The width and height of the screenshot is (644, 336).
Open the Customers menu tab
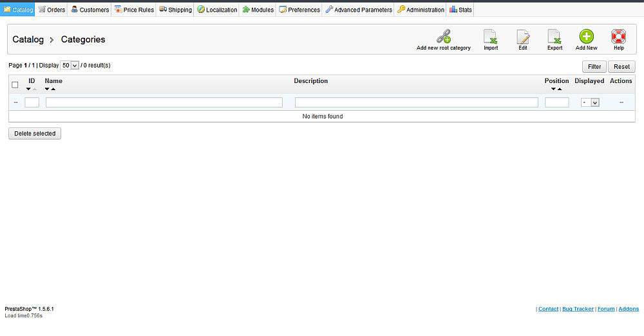pos(90,10)
